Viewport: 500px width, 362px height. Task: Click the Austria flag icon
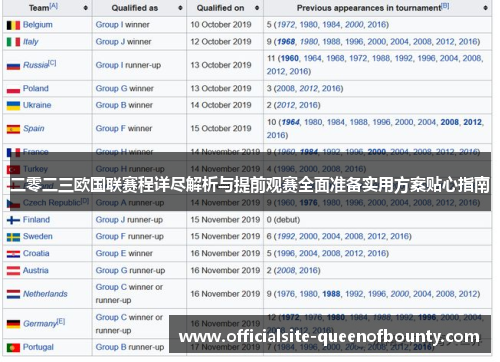click(x=13, y=271)
